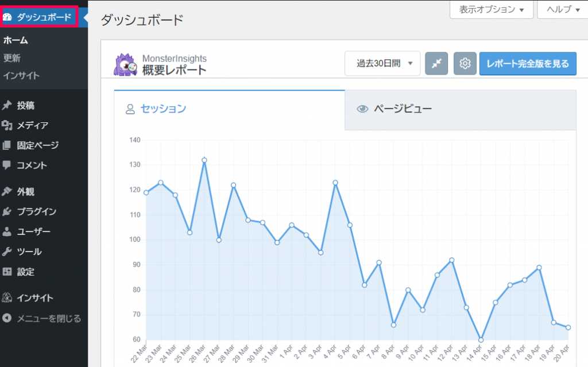The width and height of the screenshot is (588, 367).
Task: Click the dashboard gauge icon
Action: tap(7, 17)
